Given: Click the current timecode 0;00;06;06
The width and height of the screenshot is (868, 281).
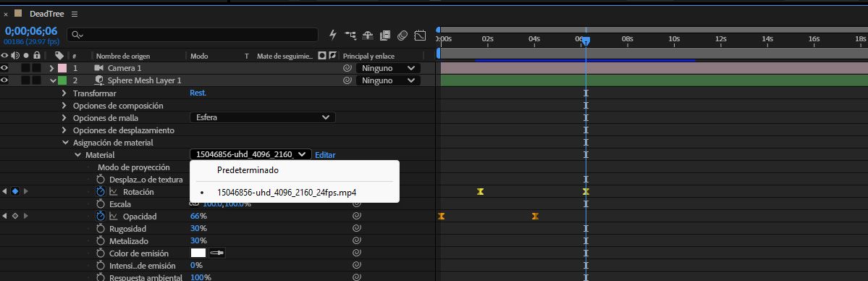Looking at the screenshot, I should (31, 31).
